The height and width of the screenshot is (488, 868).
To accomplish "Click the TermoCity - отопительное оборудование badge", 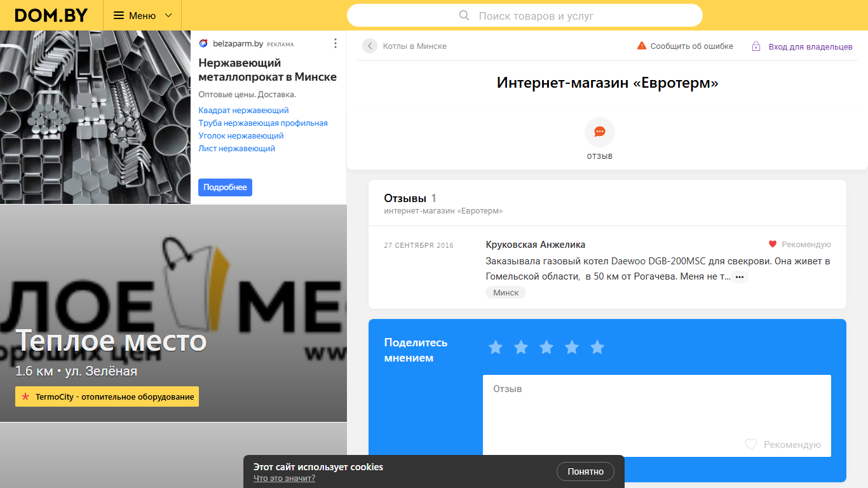I will point(107,397).
